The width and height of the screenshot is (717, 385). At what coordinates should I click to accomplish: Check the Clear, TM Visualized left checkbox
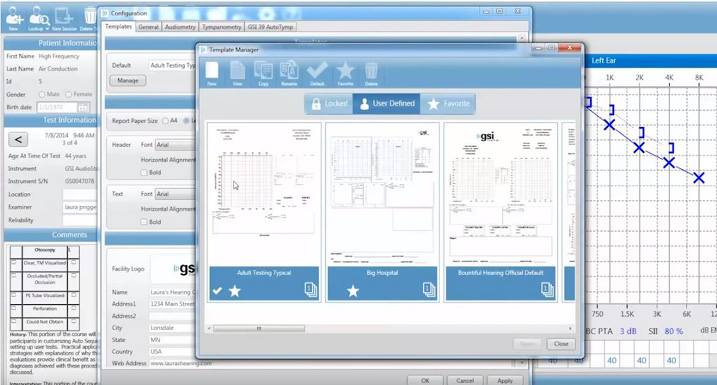14,263
